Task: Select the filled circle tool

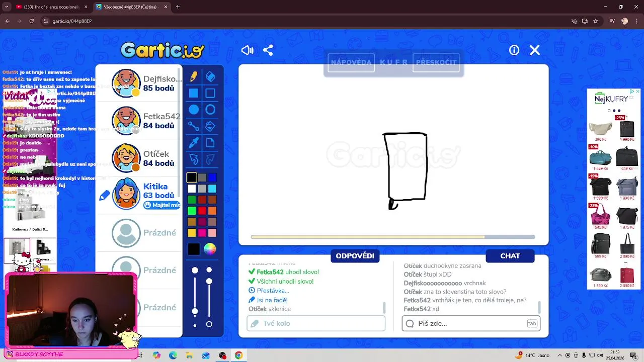Action: [194, 110]
